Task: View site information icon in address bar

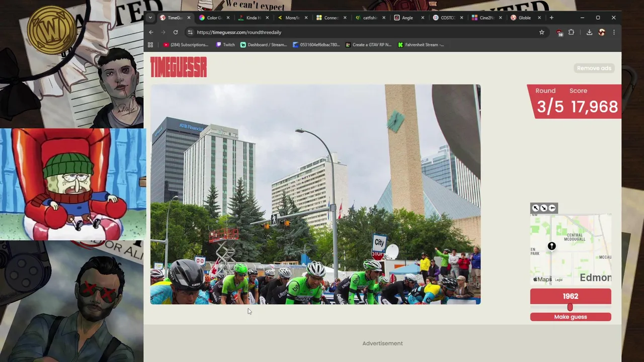Action: (x=190, y=32)
